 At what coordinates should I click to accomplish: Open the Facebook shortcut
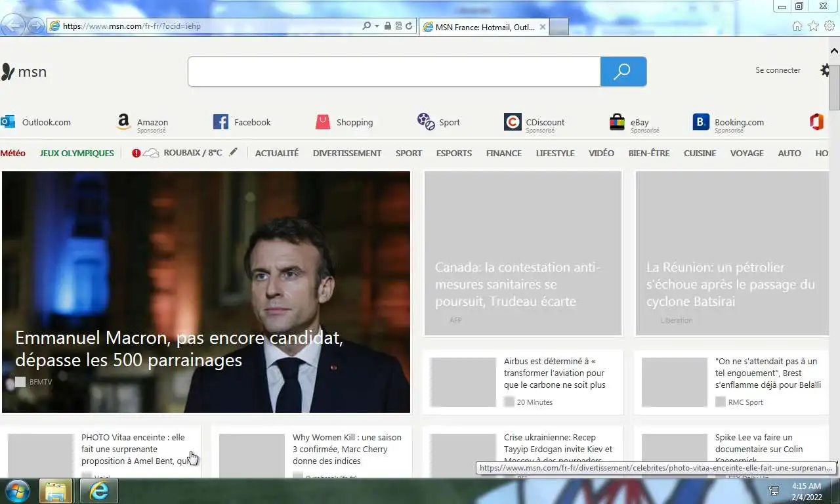tap(241, 122)
